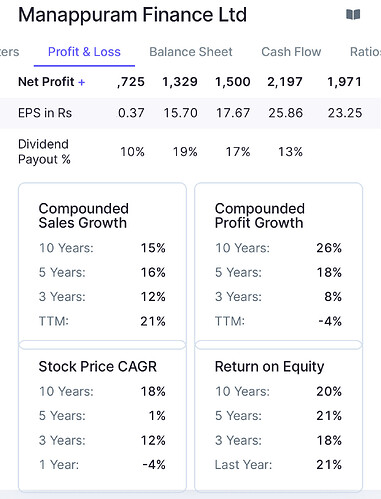Viewport: 381px width, 499px height.
Task: Click the Manappuram Finance Ltd heading
Action: pyautogui.click(x=132, y=15)
